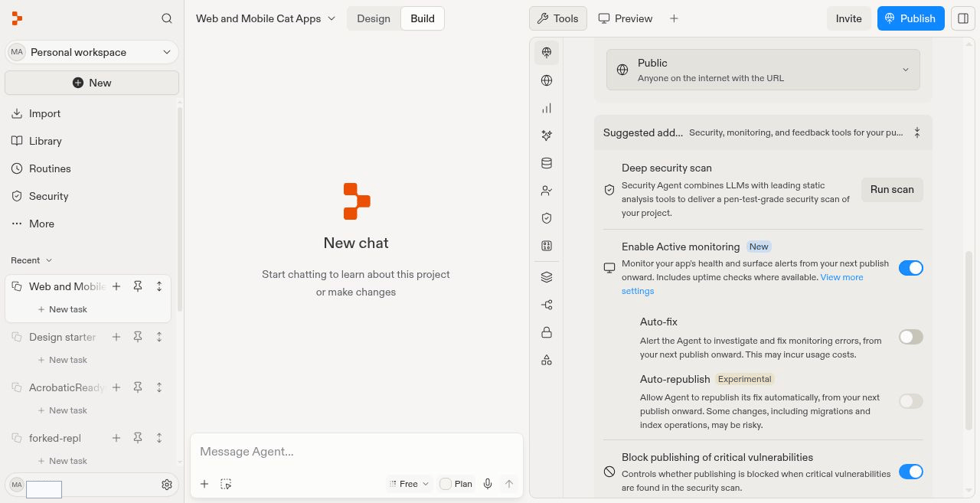Open the user auth icon in the rail
Image resolution: width=980 pixels, height=503 pixels.
coord(547,191)
